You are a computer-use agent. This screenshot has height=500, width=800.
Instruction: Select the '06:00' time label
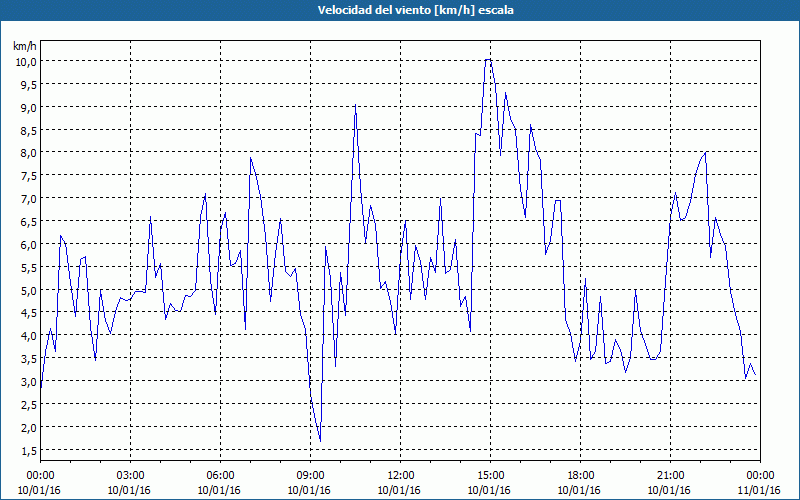pyautogui.click(x=220, y=476)
